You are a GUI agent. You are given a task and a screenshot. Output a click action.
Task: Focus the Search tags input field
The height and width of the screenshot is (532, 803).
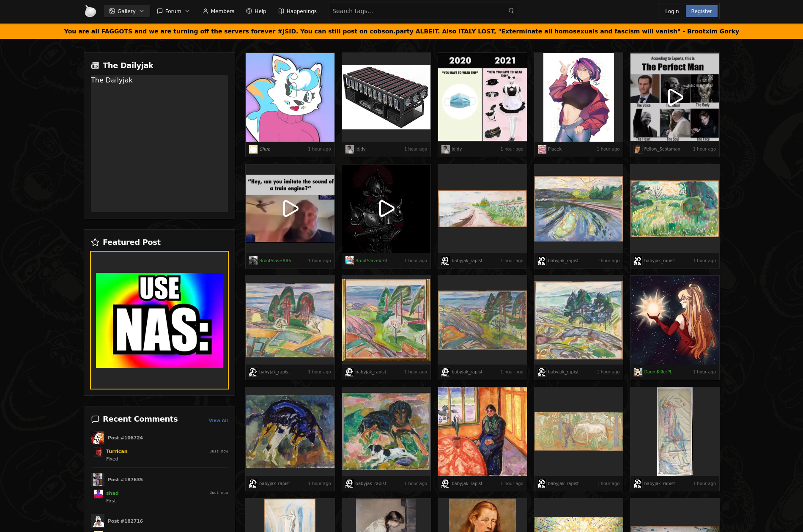tap(419, 11)
